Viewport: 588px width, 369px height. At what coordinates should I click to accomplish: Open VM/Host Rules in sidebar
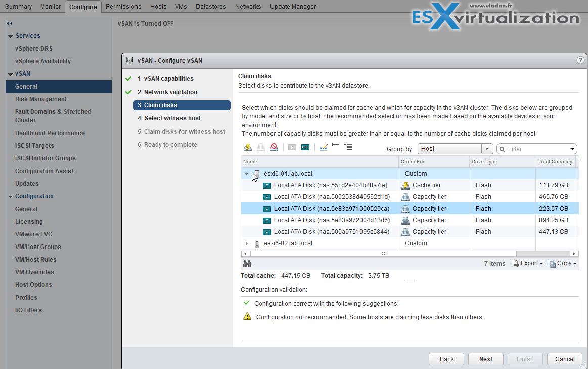tap(35, 259)
